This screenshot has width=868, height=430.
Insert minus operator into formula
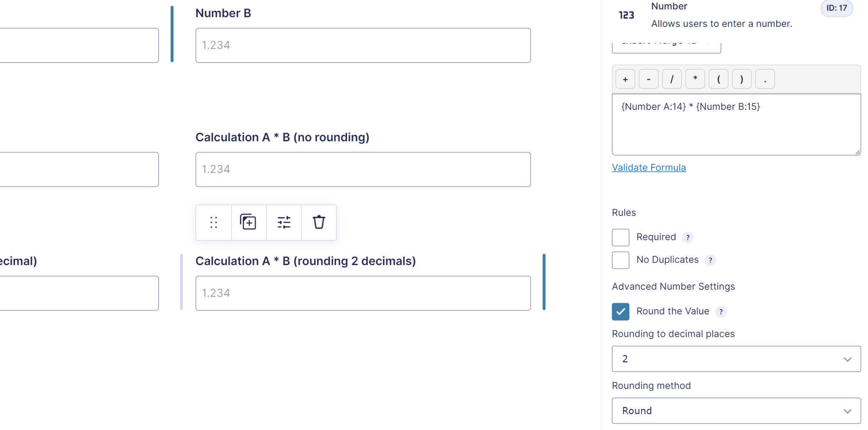coord(648,79)
